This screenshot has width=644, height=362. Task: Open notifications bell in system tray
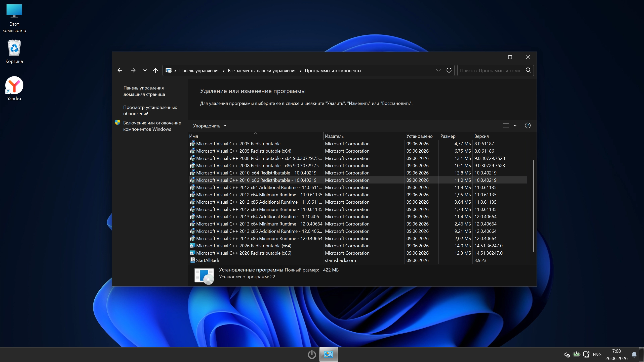pos(634,354)
